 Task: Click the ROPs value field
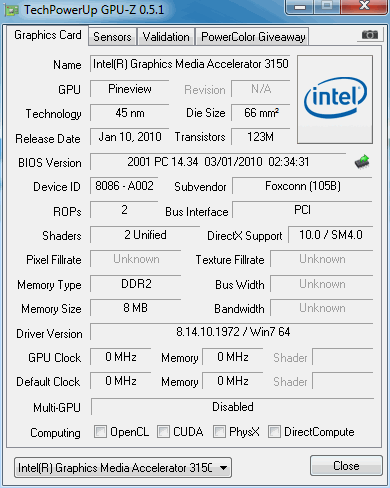pyautogui.click(x=124, y=210)
